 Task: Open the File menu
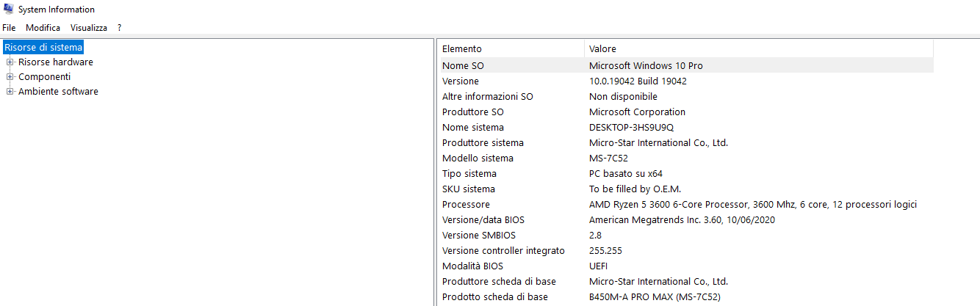click(9, 27)
